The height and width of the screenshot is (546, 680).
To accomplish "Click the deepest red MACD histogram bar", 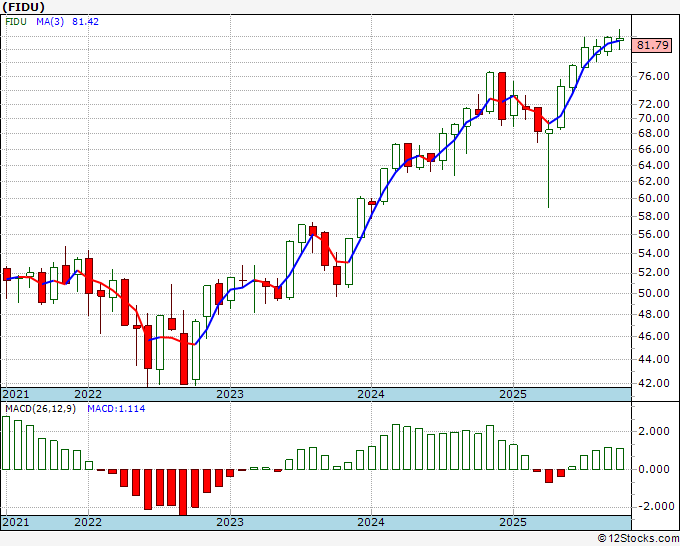I will 183,492.
